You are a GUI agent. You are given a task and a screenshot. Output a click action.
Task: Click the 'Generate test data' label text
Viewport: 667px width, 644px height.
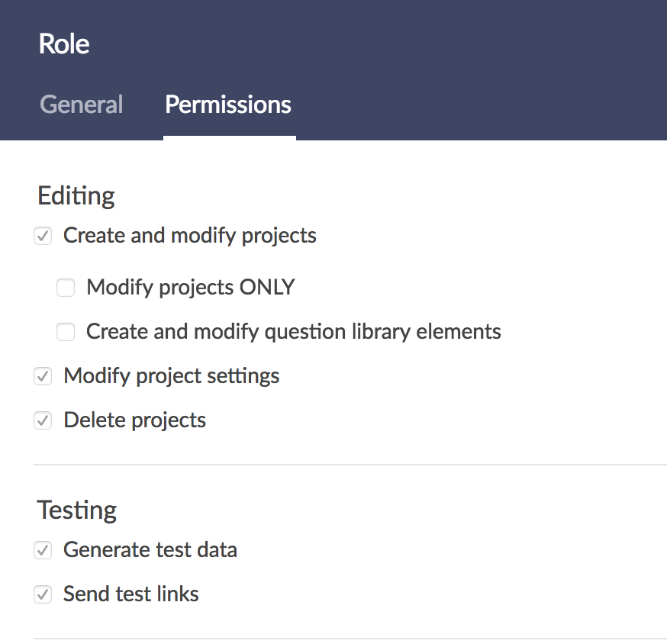(x=150, y=550)
